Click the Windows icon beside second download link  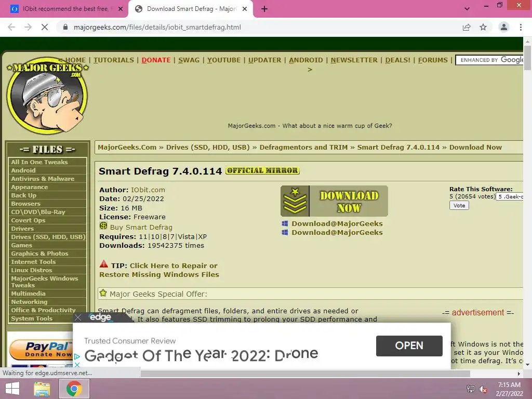[285, 232]
